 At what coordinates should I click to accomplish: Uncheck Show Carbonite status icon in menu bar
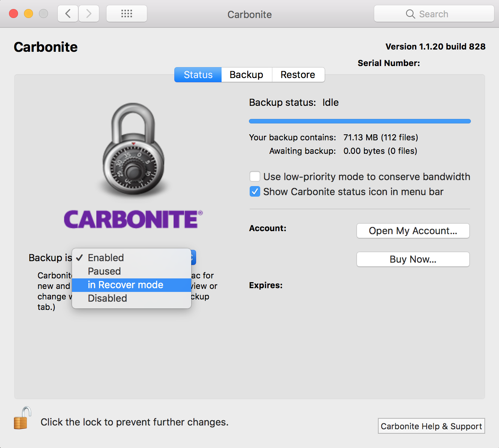(255, 192)
